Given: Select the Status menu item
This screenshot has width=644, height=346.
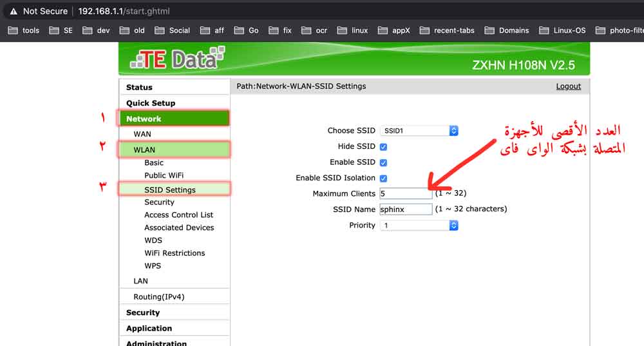Looking at the screenshot, I should [139, 87].
